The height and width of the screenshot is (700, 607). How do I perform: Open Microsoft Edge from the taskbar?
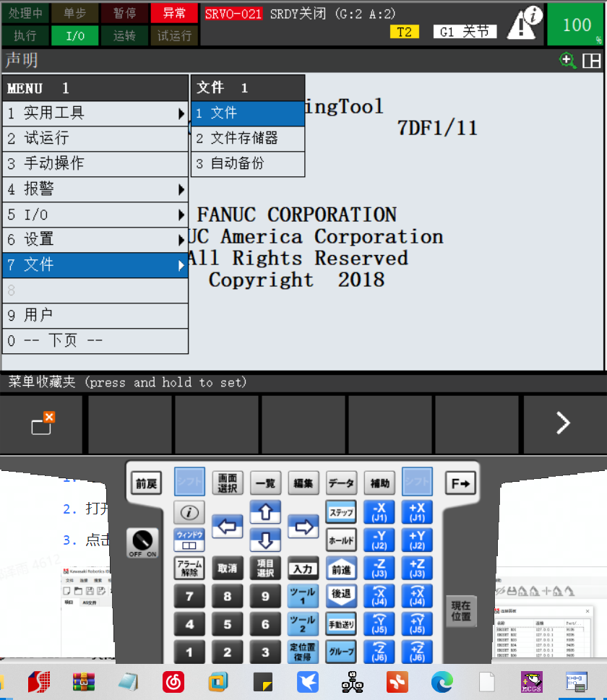point(442,681)
